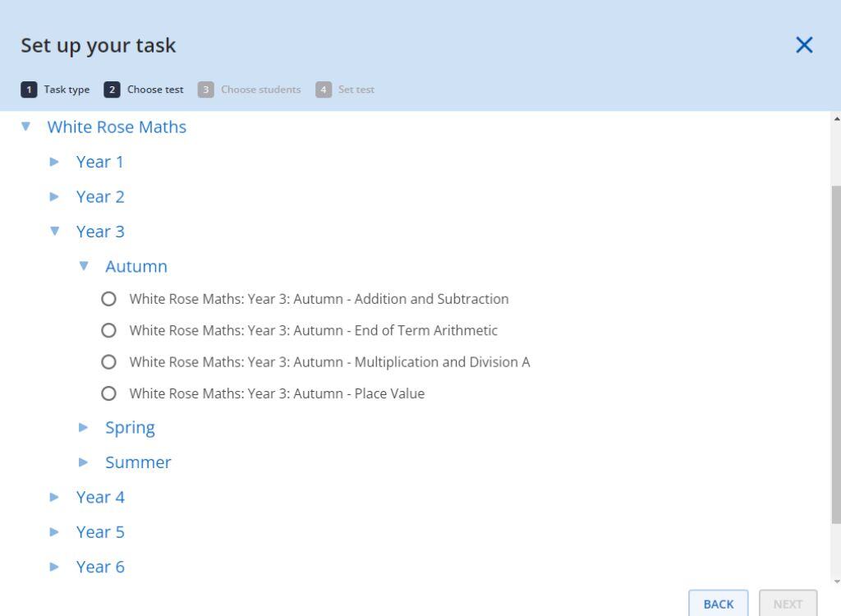Click the disabled NEXT button
The width and height of the screenshot is (841, 616).
pos(788,604)
